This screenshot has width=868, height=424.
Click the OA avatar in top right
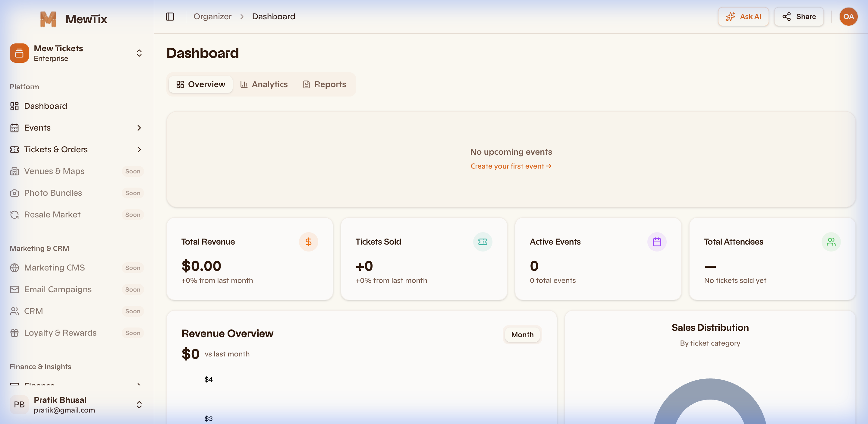[x=848, y=16]
